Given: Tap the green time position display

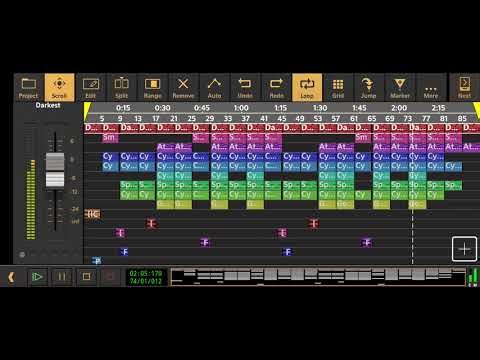Looking at the screenshot, I should click(x=146, y=277).
